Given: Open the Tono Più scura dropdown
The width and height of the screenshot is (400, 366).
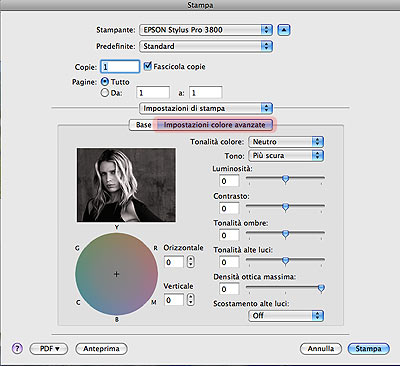Looking at the screenshot, I should 286,155.
